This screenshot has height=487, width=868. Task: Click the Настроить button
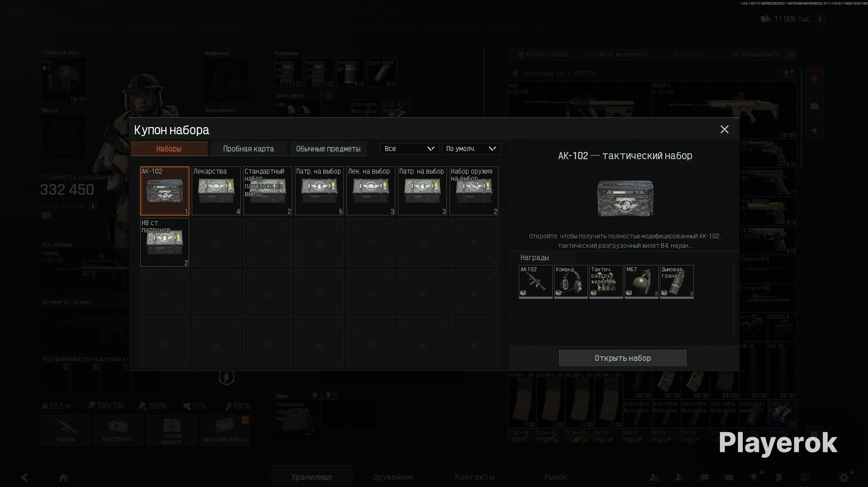click(118, 430)
